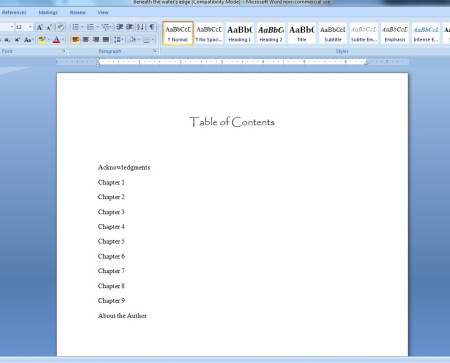Click the Increase Indent icon

pyautogui.click(x=130, y=27)
